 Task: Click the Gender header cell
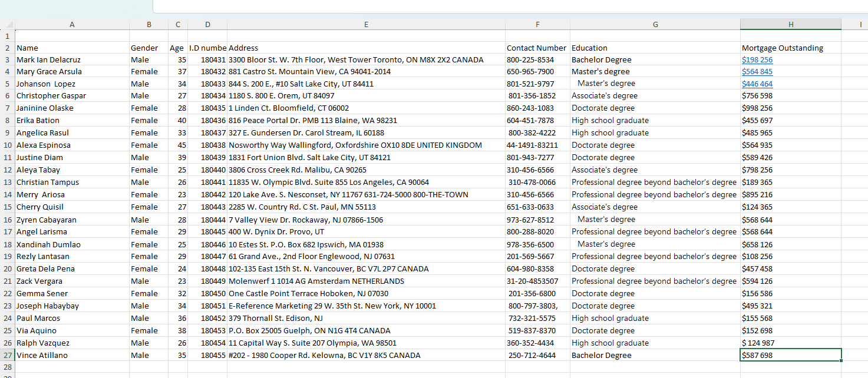point(149,48)
